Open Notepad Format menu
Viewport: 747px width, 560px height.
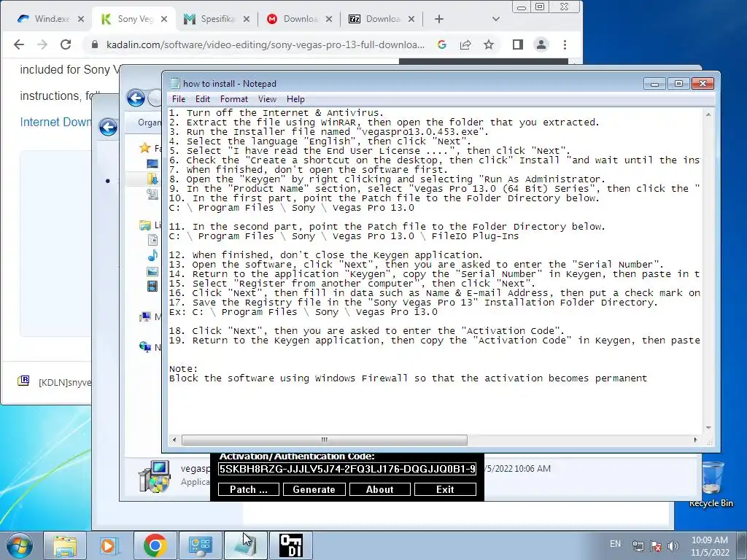[234, 99]
